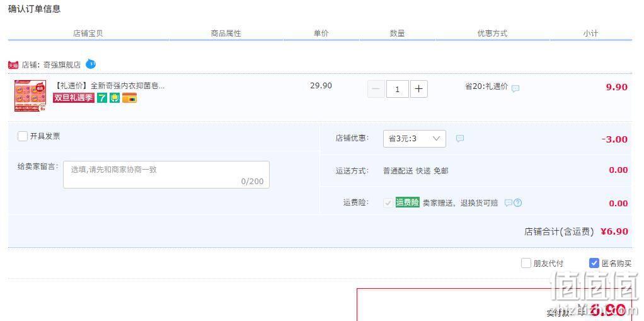Open Wangwang chat icon beside 奇强旗舰店

[91, 64]
